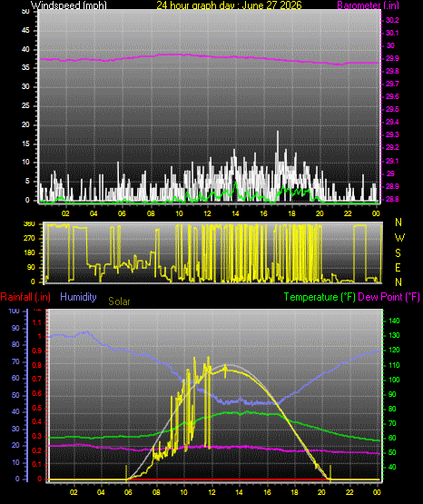Viewport: 423px width, 504px height.
Task: Select the Rainfall (in) legend label
Action: [x=25, y=297]
